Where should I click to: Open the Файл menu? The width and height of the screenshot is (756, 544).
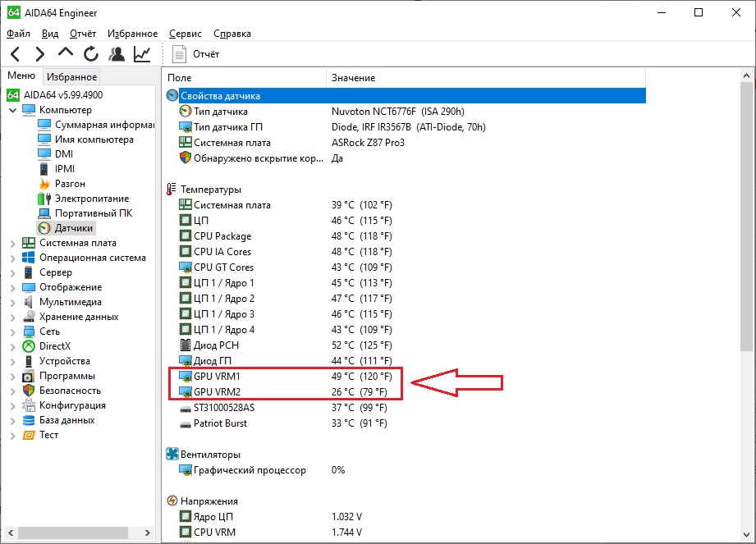tap(18, 34)
